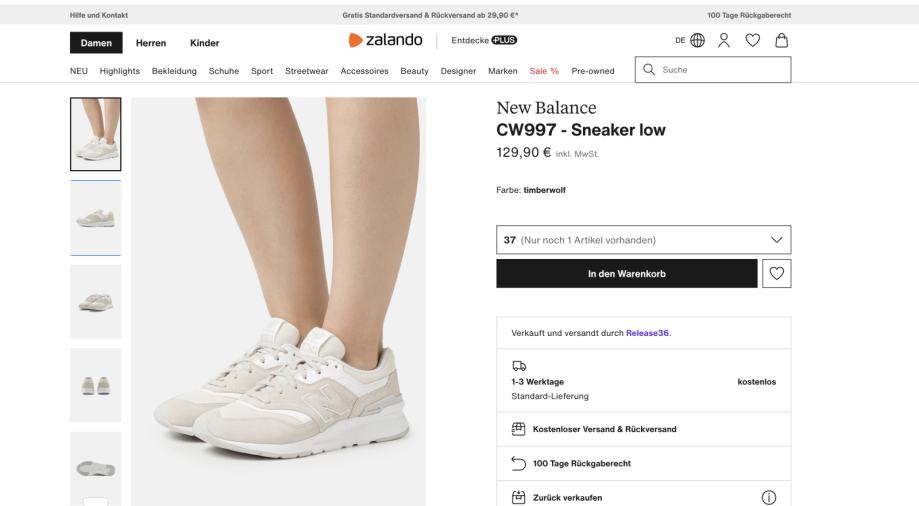919x506 pixels.
Task: Click the language globe icon
Action: 698,42
